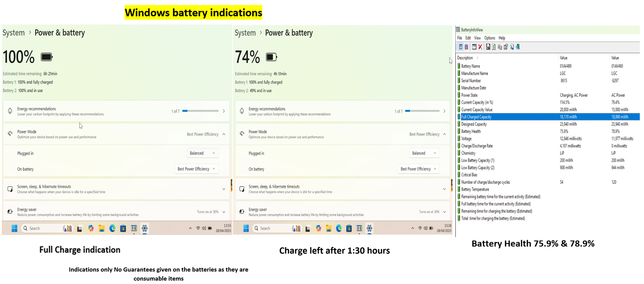Click the Find magnifier icon in BatteryInfoView toolbar

point(512,47)
